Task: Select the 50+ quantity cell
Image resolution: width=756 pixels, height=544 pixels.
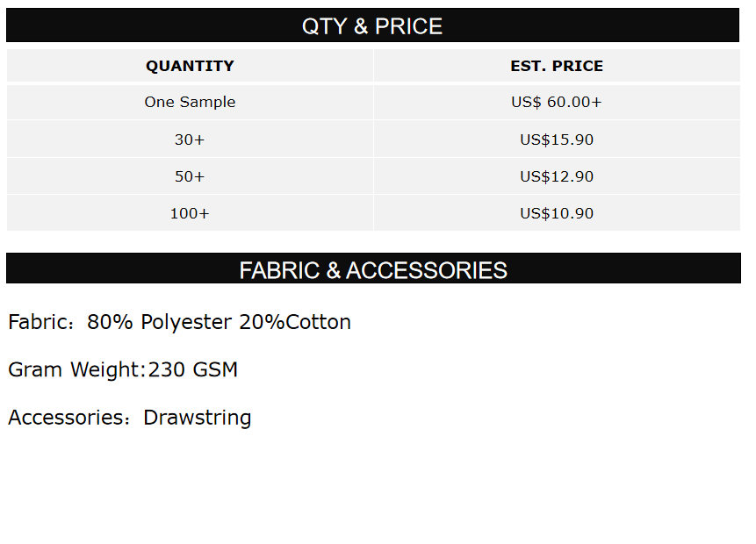Action: click(x=190, y=176)
